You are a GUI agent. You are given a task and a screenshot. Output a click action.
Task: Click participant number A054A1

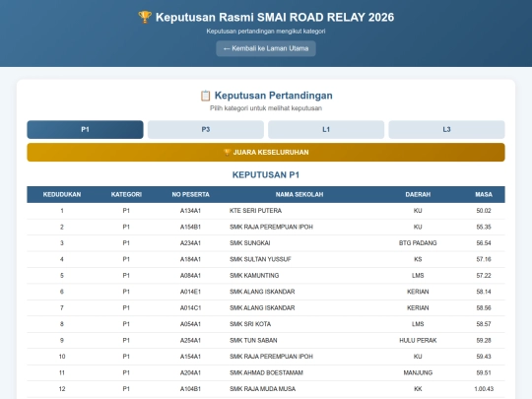pos(190,324)
